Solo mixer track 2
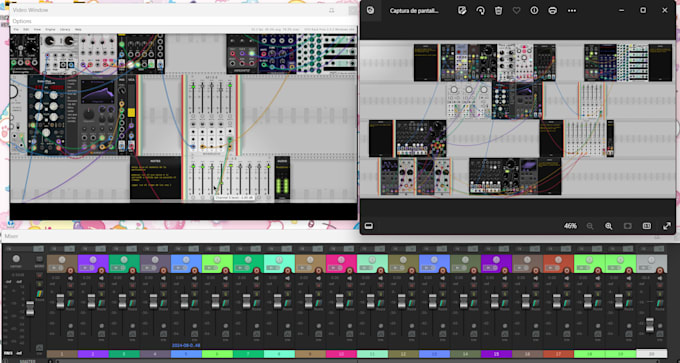 click(x=101, y=294)
